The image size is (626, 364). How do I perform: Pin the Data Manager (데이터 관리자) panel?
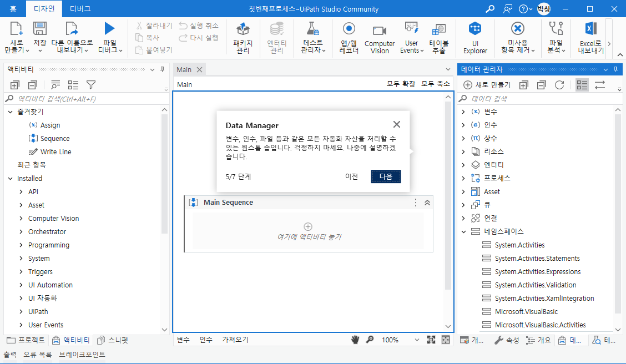(615, 69)
